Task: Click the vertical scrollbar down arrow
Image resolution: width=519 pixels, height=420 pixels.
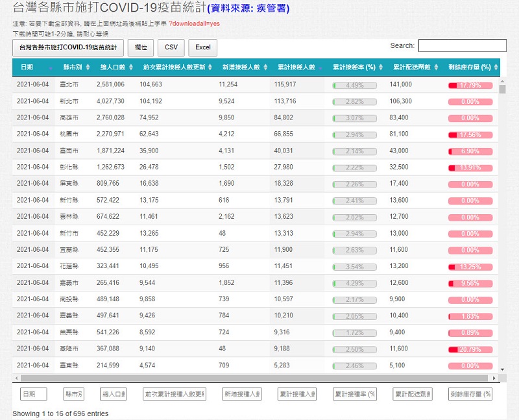Action: pyautogui.click(x=502, y=368)
